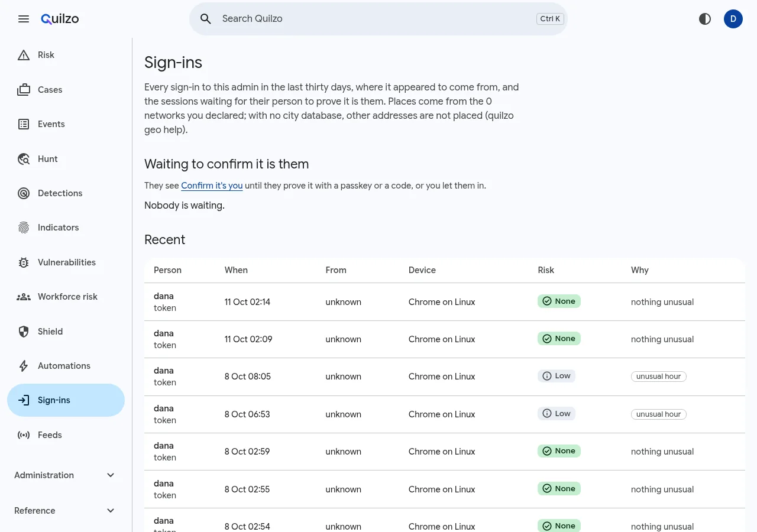Go to Cases in the sidebar
Viewport: 757px width, 532px height.
pyautogui.click(x=50, y=90)
